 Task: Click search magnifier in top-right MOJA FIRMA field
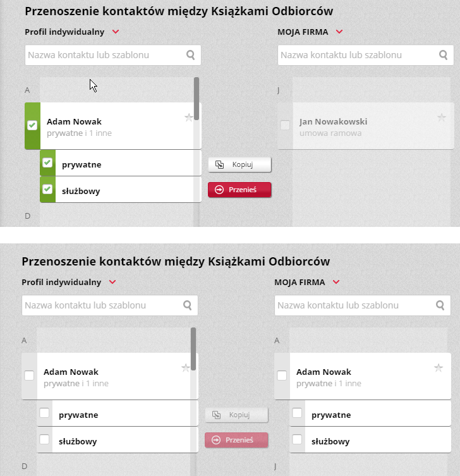[x=444, y=55]
